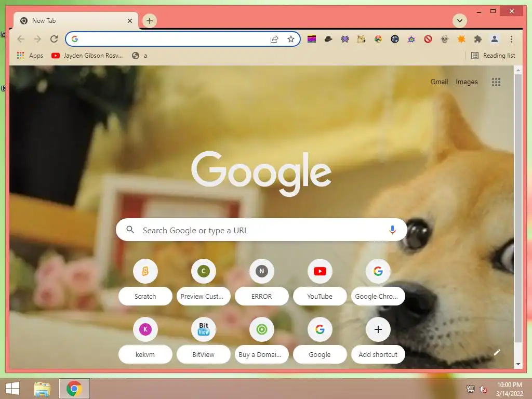Open the BitView shortcut
Viewport: 532px width, 399px height.
click(203, 340)
